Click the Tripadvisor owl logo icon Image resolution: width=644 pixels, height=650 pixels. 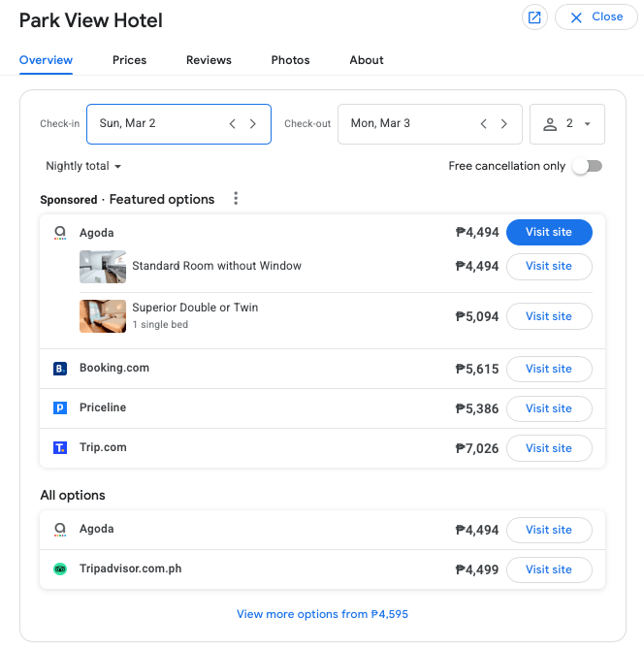pyautogui.click(x=60, y=569)
